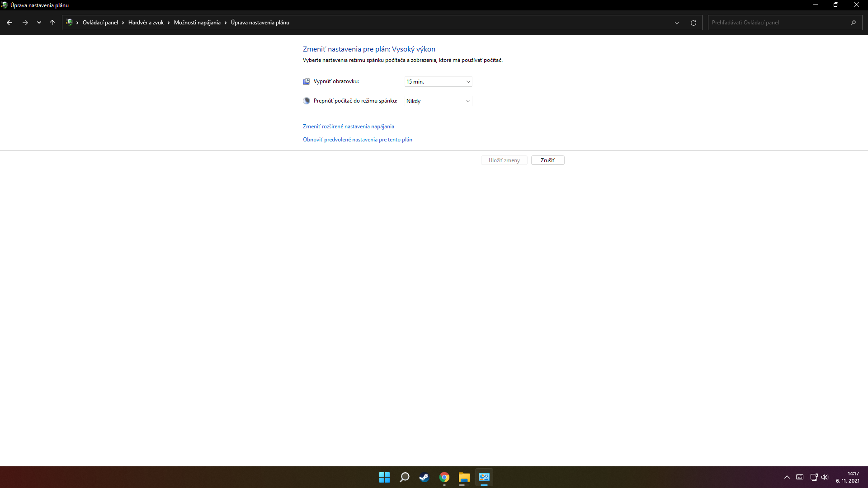Open the Windows Start menu
This screenshot has width=868, height=488.
384,477
